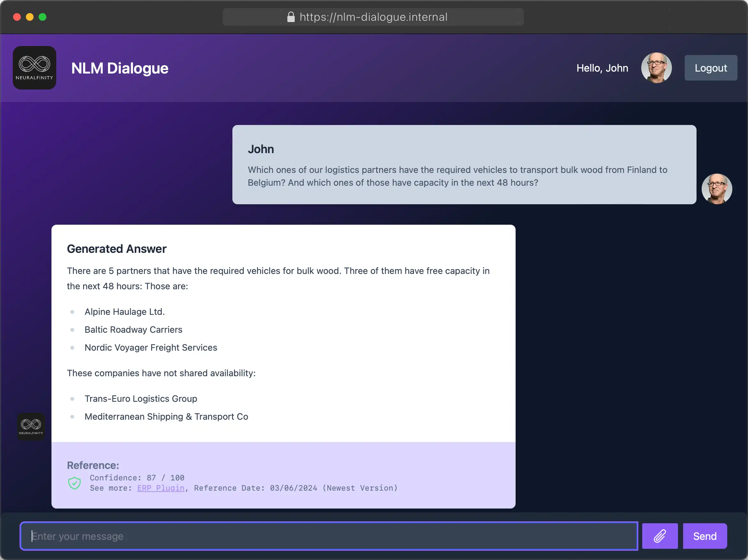Viewport: 748px width, 560px height.
Task: Select Mediterranean Shipping & Transport Co entry
Action: click(x=166, y=416)
